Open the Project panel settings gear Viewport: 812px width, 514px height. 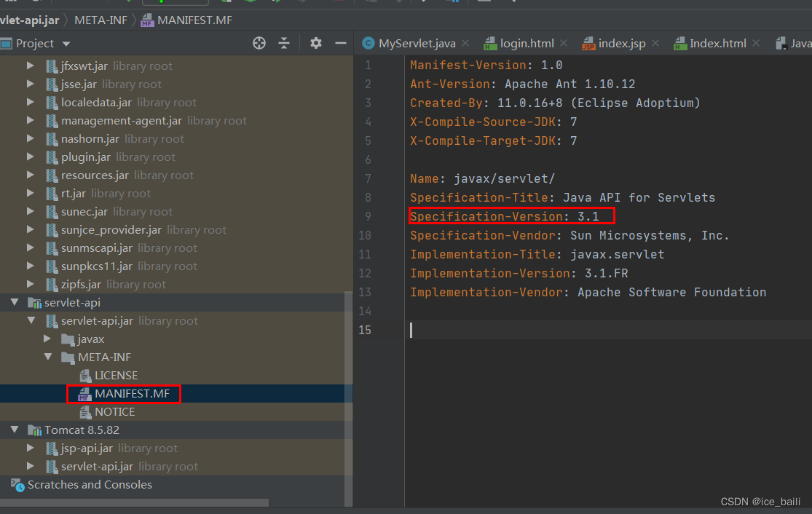pos(315,44)
